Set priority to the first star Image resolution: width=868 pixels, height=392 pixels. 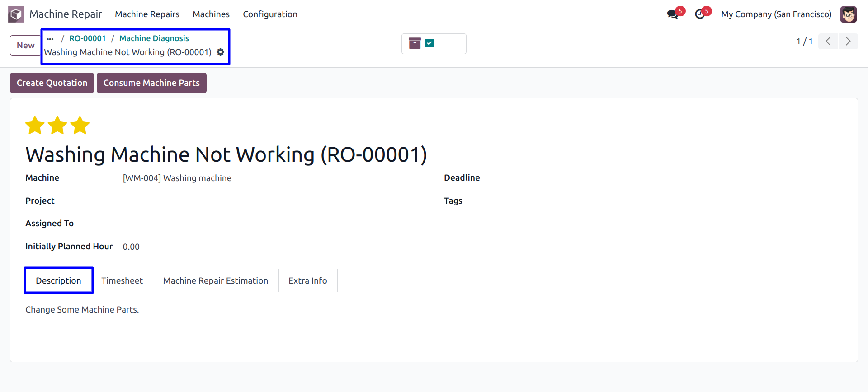tap(35, 125)
